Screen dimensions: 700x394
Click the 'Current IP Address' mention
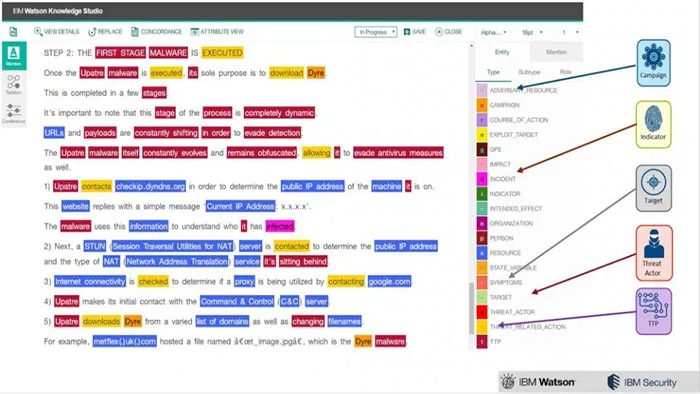coord(241,206)
